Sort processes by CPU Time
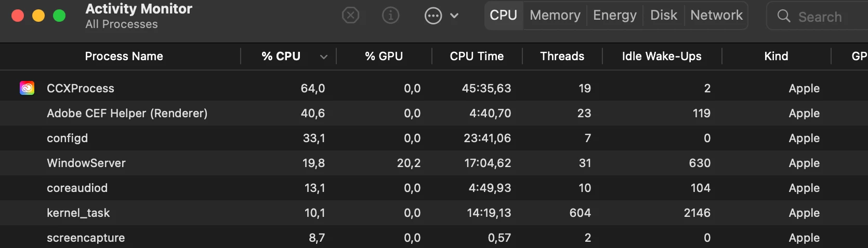Viewport: 868px width, 248px height. pos(477,56)
